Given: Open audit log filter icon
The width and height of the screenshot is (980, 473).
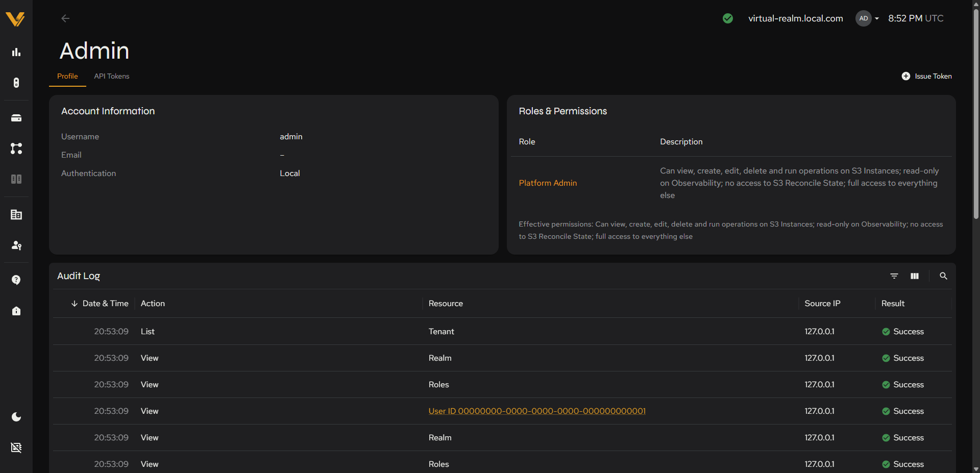Looking at the screenshot, I should [x=894, y=276].
